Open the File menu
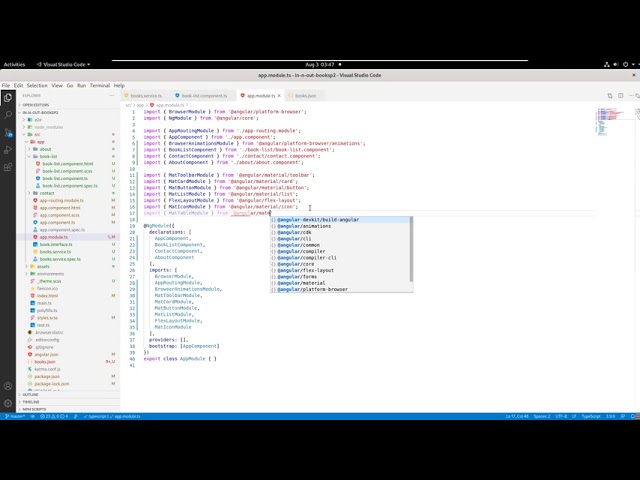 [x=6, y=85]
